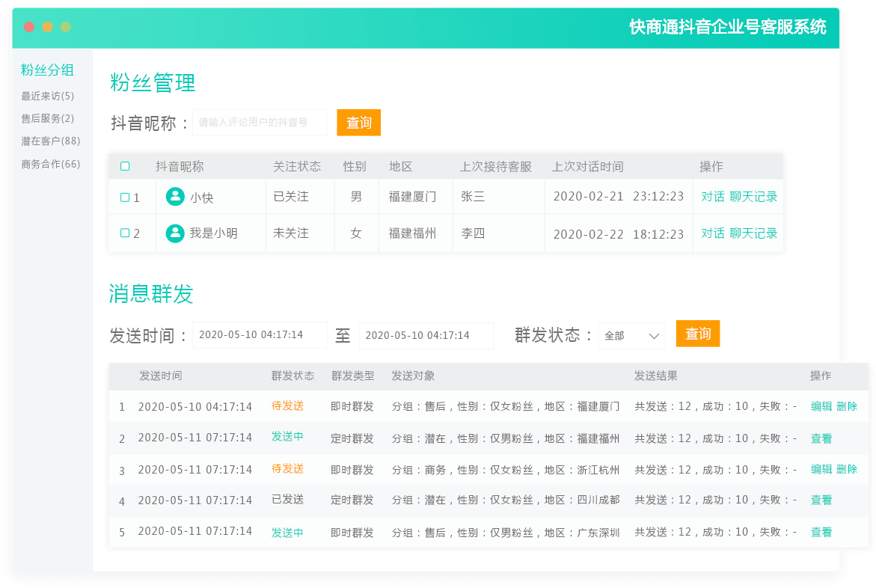Click the send time 2020-05-10 04:17:14 in row 1
This screenshot has height=588, width=876.
(x=195, y=407)
